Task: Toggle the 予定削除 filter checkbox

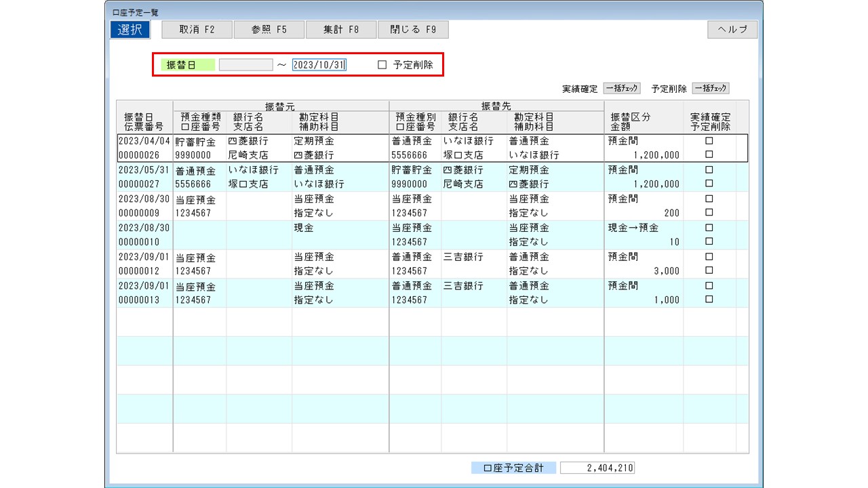Action: pos(382,65)
